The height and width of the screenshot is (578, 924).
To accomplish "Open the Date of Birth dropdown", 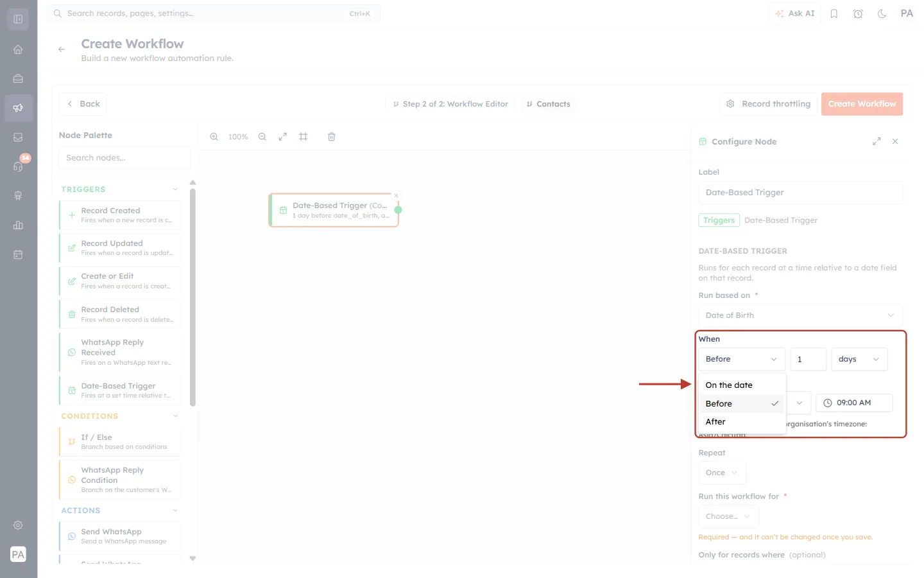I will coord(800,315).
